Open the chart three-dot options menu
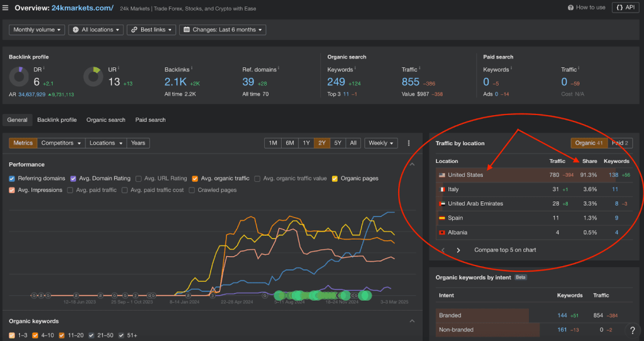The width and height of the screenshot is (644, 341). (408, 143)
